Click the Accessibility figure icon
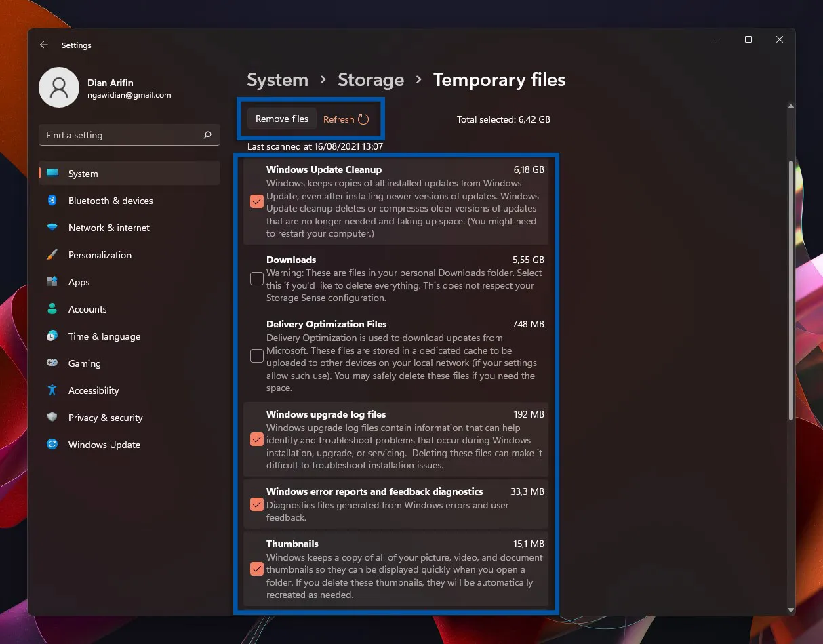The width and height of the screenshot is (823, 644). click(52, 390)
